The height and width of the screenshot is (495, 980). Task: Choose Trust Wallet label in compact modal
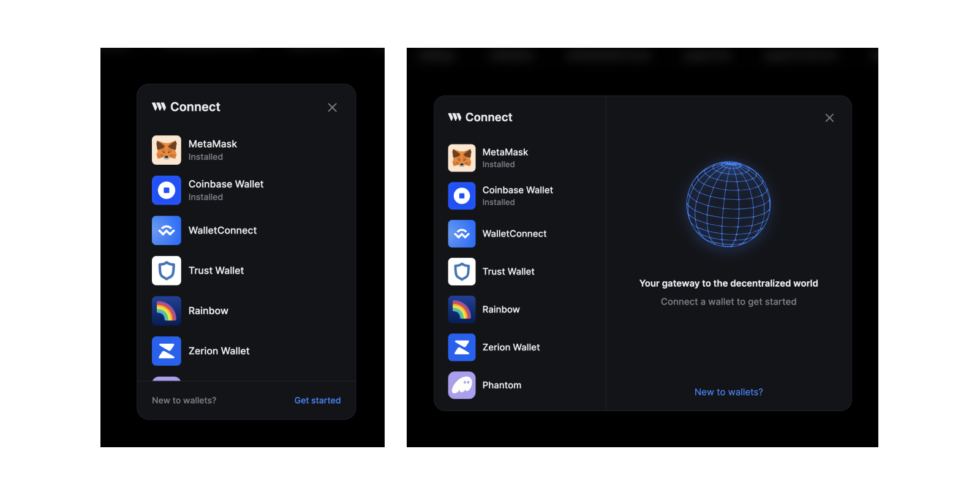(x=216, y=271)
